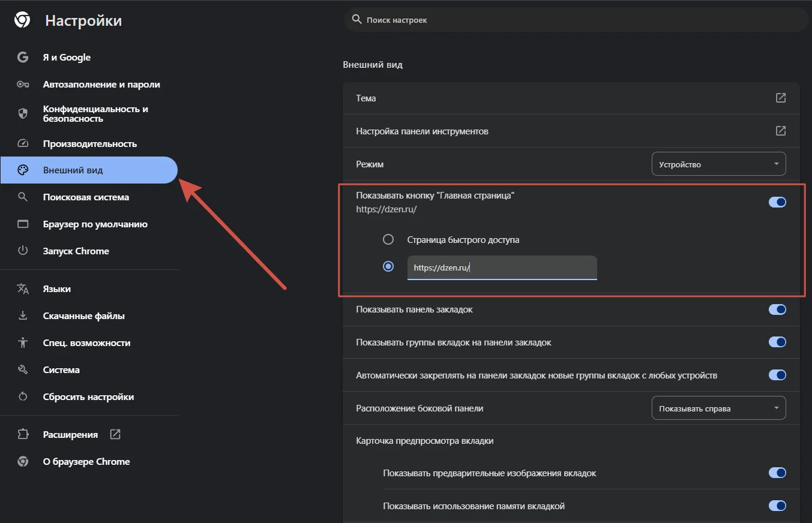Click the download icon beside Скачанные файлы

23,316
